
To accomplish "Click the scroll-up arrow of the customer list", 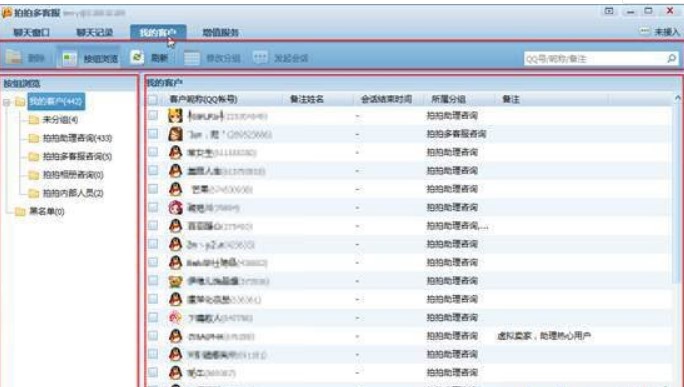I will pyautogui.click(x=677, y=98).
